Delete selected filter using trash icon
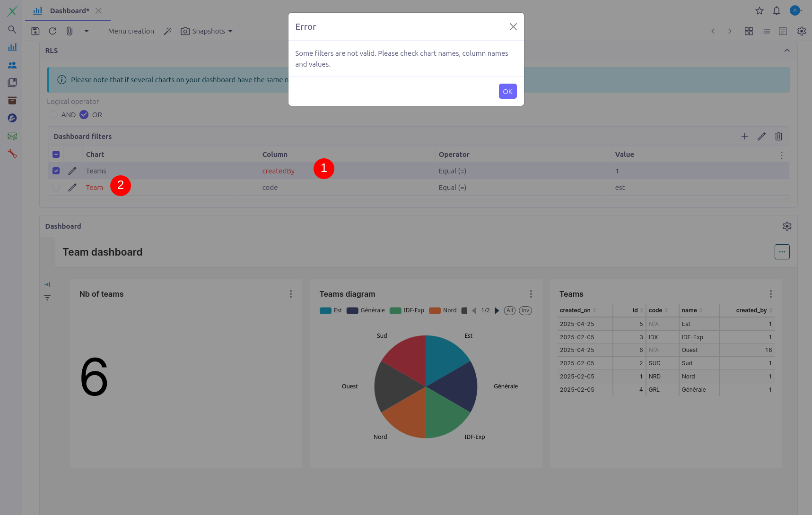812x515 pixels. (x=778, y=137)
